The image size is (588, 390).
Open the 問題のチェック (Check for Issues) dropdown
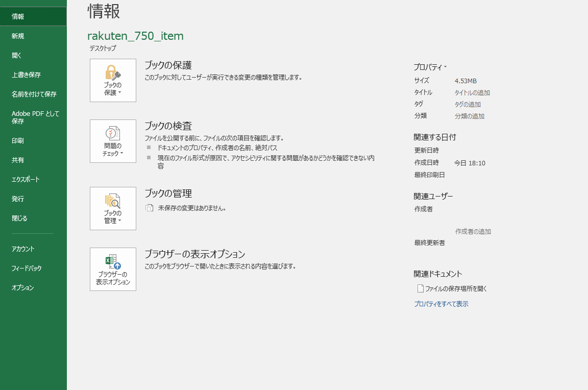(113, 141)
